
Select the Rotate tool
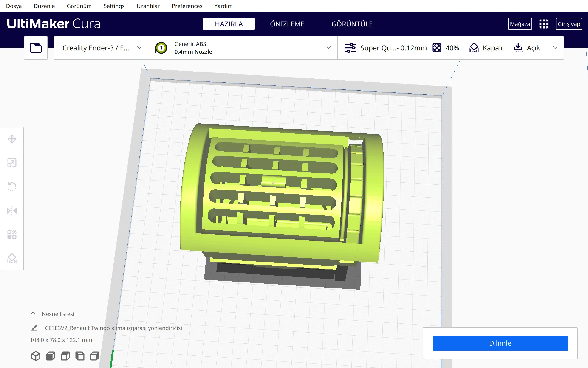(x=12, y=187)
